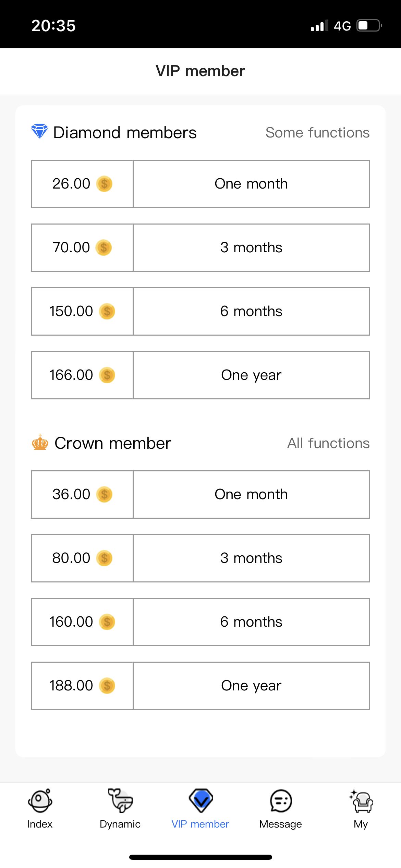This screenshot has width=401, height=868.
Task: Choose Crown One month plan
Action: coord(251,494)
